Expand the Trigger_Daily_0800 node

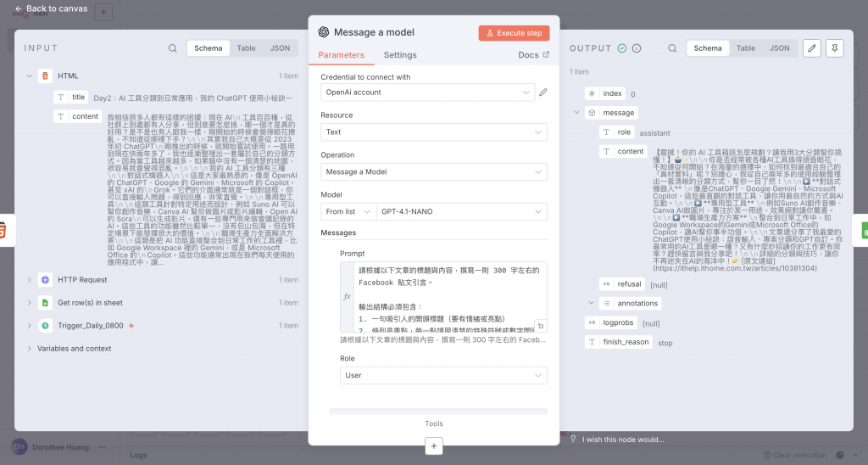click(30, 325)
